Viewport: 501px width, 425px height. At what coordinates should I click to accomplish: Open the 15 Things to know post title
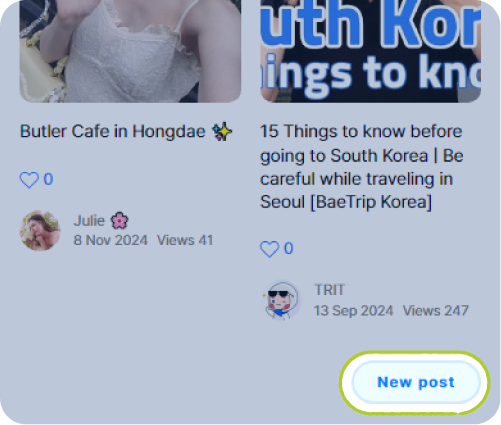(x=361, y=166)
